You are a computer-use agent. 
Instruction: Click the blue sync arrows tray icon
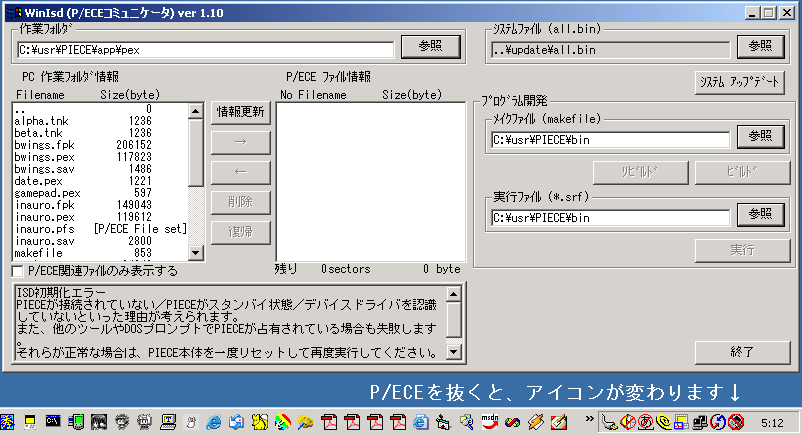coord(718,422)
